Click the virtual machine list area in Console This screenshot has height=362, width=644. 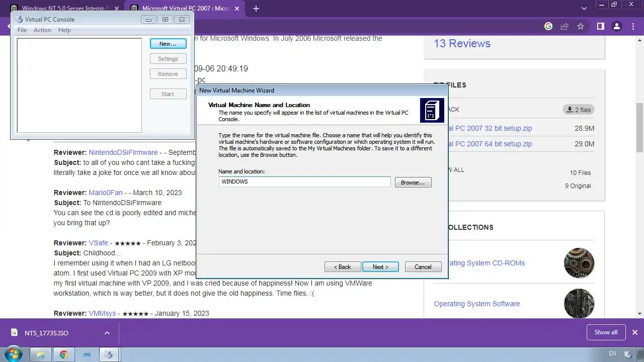pyautogui.click(x=79, y=85)
